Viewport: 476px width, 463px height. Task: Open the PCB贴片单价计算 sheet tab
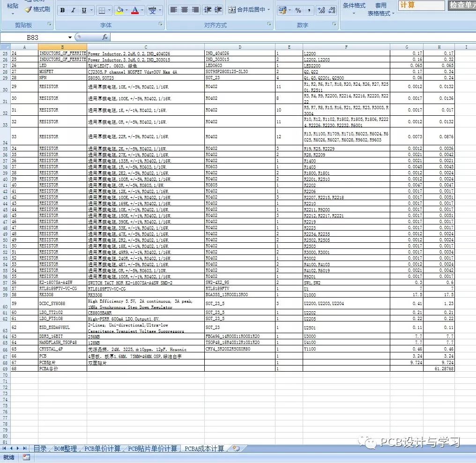click(153, 448)
